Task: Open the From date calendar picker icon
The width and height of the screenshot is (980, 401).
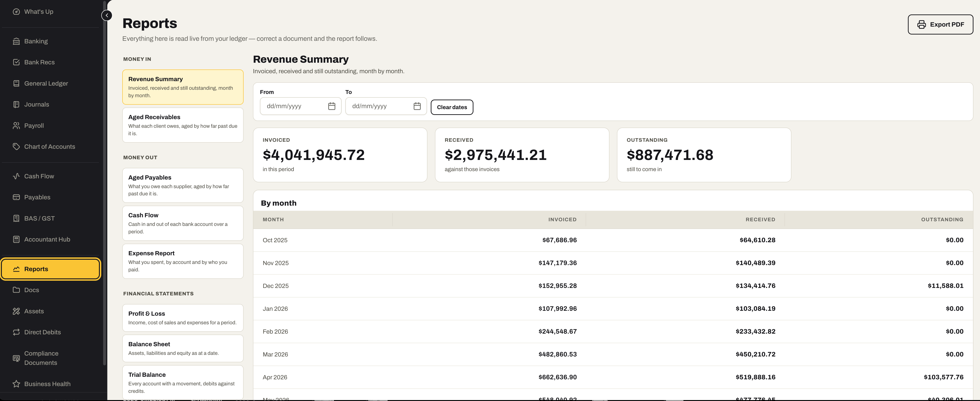Action: point(332,106)
